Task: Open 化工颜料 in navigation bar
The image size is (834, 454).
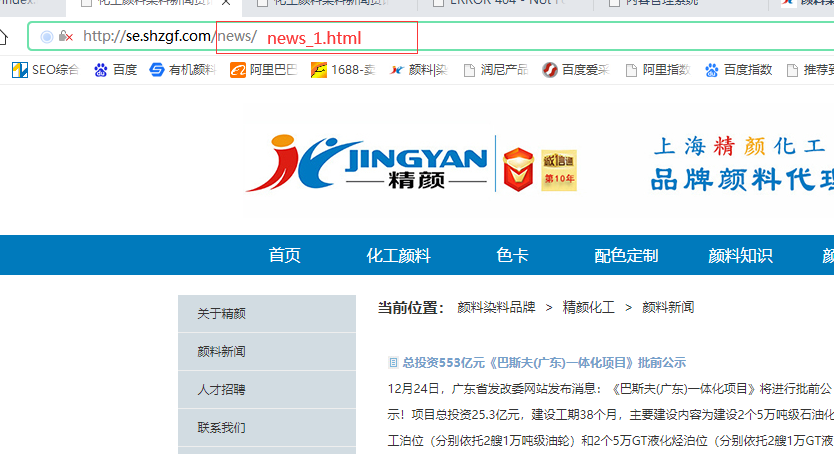Action: click(398, 255)
